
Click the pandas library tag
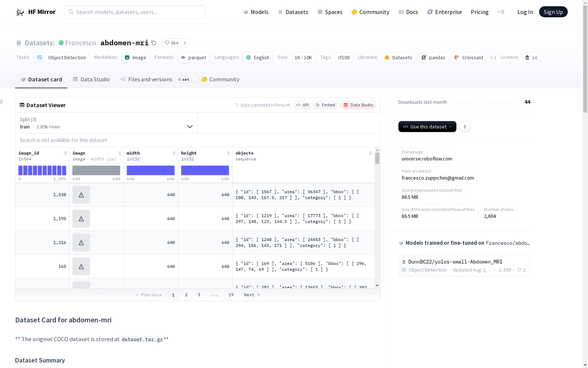pos(433,57)
